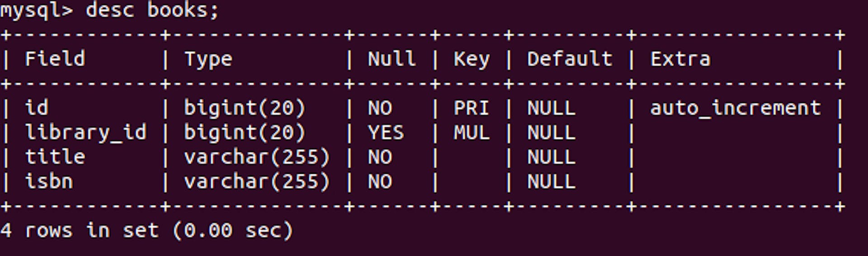Select the 'id' field name

click(37, 107)
